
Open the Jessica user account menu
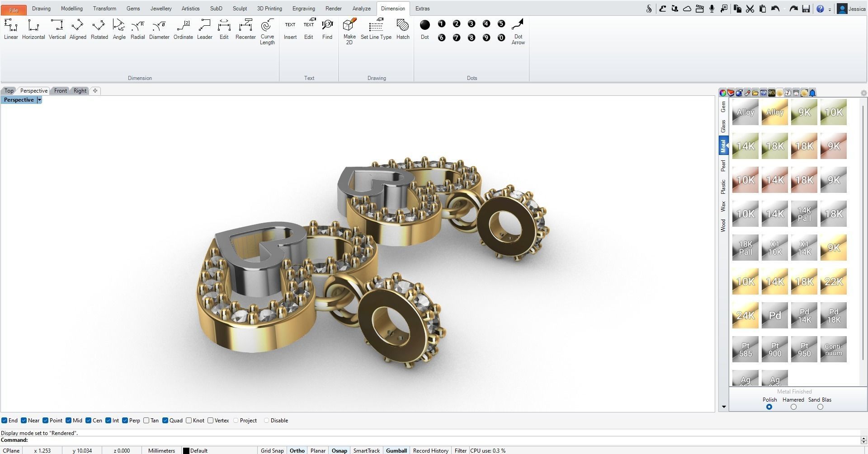[x=852, y=9]
